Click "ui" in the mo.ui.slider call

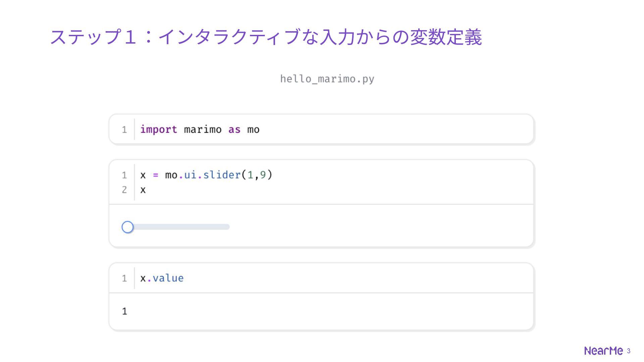tap(190, 175)
